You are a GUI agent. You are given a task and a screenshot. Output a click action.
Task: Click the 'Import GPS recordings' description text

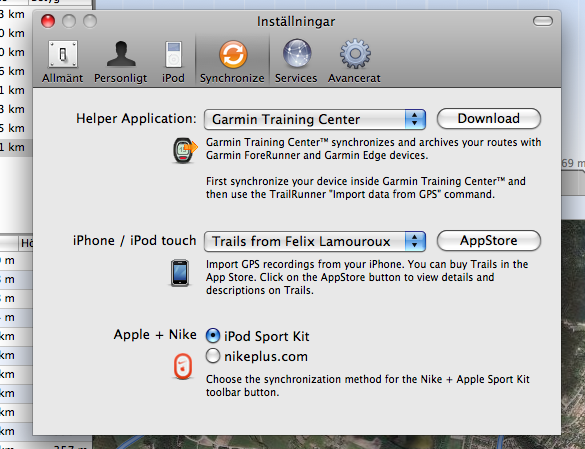click(x=367, y=277)
